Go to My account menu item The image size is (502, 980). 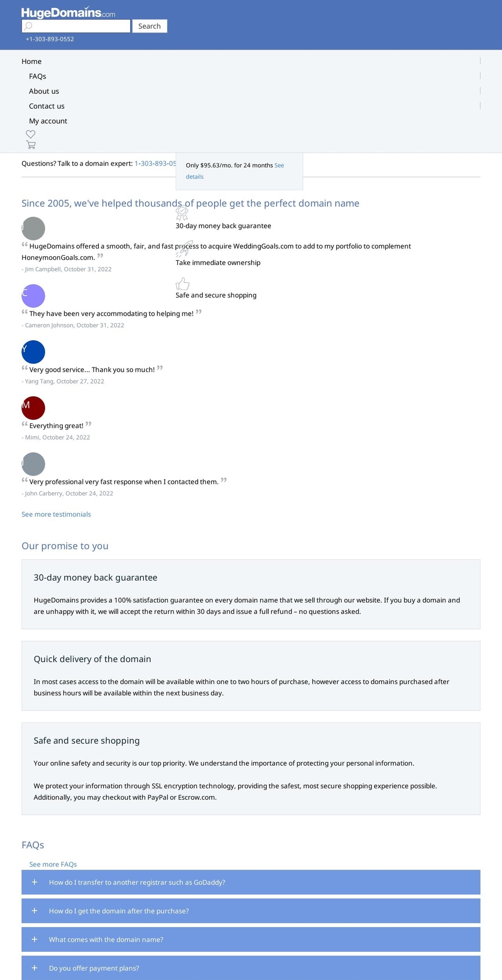point(48,121)
